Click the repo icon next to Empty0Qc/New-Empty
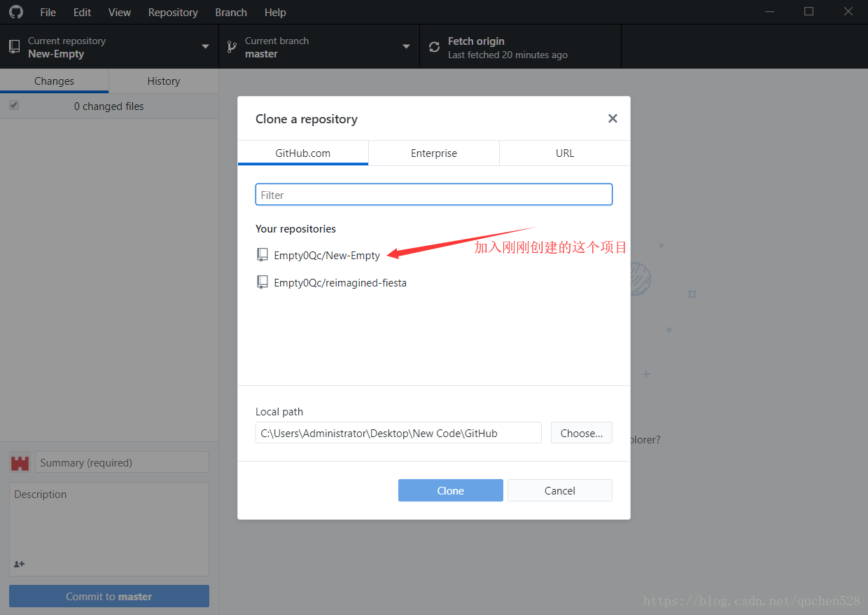 (262, 255)
